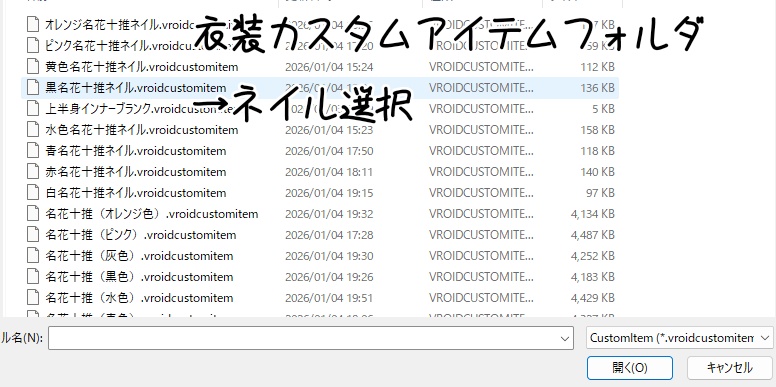The width and height of the screenshot is (776, 387).
Task: Click file icon of ピンク名花十推ネイル
Action: point(33,46)
